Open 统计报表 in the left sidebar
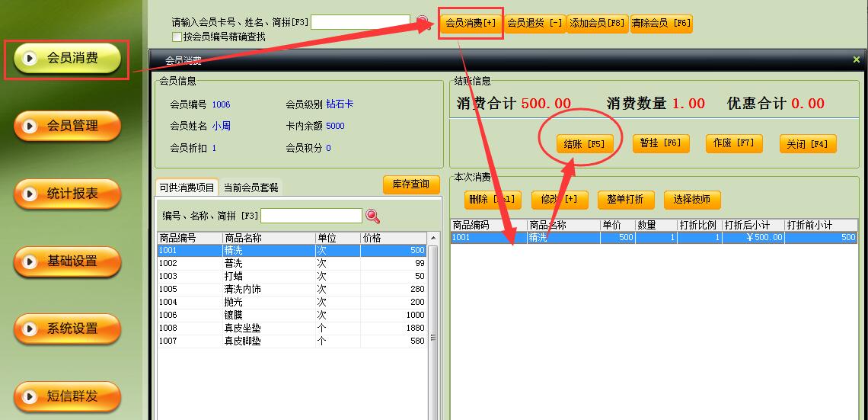Viewport: 868px width, 420px height. [x=67, y=194]
